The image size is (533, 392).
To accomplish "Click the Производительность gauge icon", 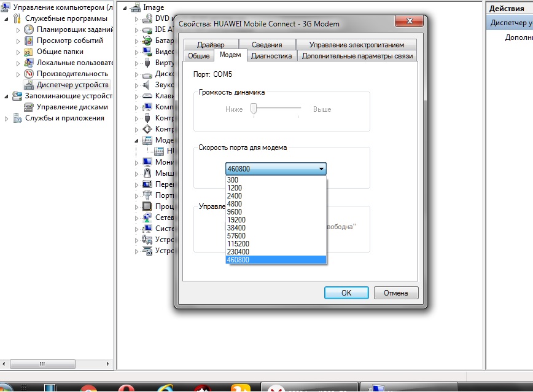I will [29, 74].
